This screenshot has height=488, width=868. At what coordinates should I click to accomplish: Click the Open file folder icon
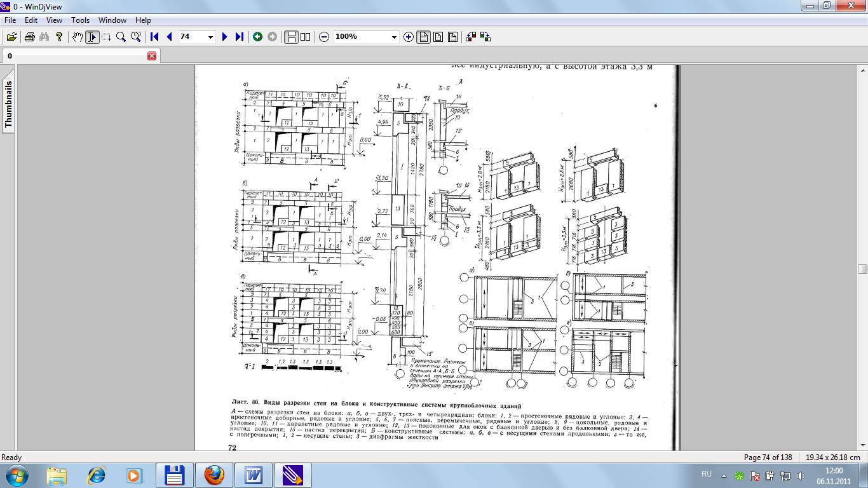tap(11, 37)
